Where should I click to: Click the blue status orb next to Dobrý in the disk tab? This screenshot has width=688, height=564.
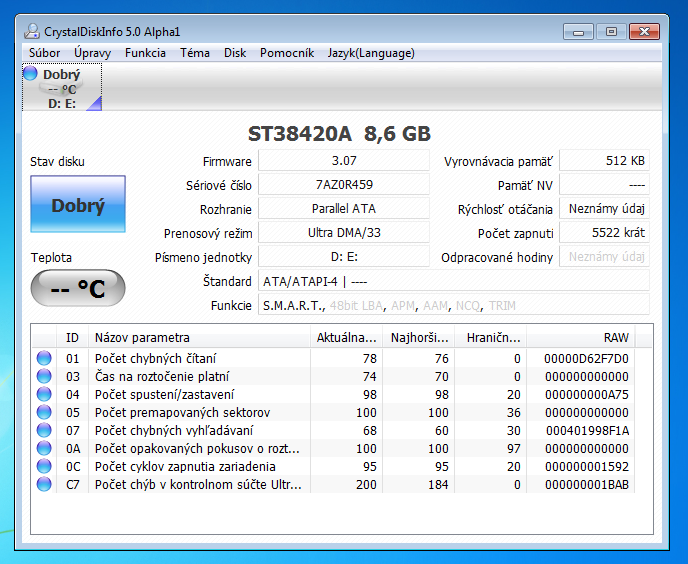[30, 73]
